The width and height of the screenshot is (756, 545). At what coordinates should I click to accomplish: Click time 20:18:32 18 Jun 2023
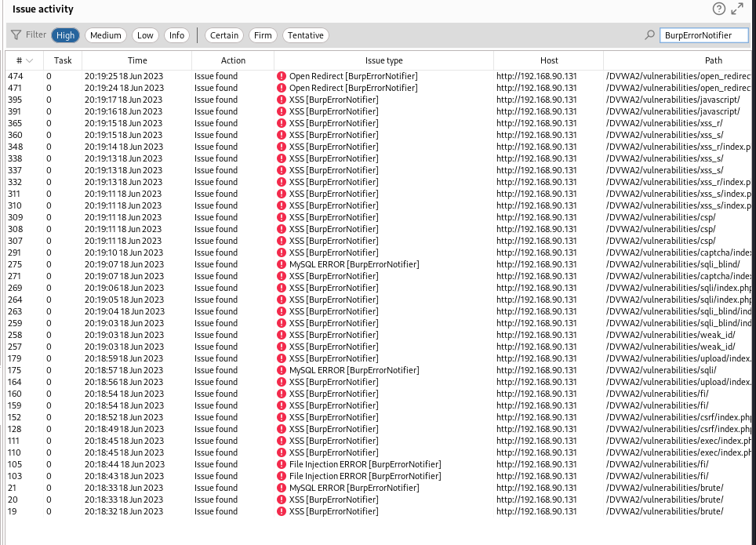pyautogui.click(x=124, y=511)
